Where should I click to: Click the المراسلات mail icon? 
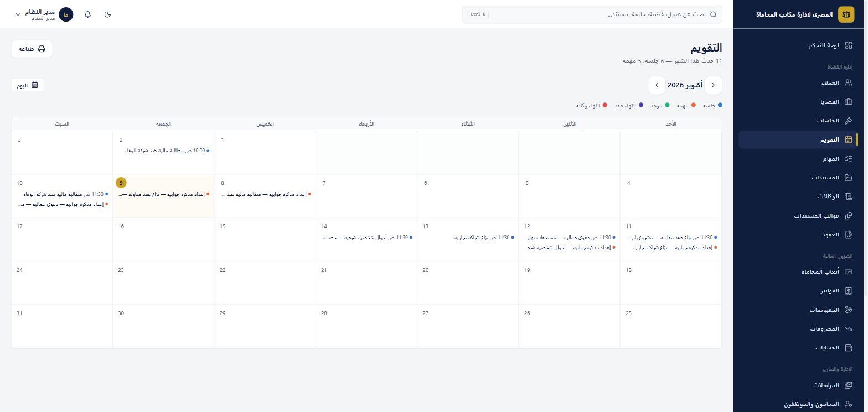[x=849, y=385]
